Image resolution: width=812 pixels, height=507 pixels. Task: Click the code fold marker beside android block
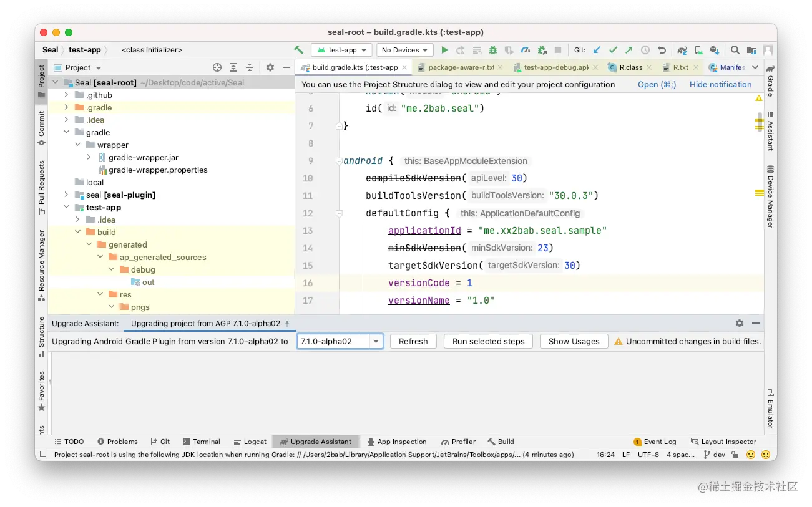click(339, 161)
